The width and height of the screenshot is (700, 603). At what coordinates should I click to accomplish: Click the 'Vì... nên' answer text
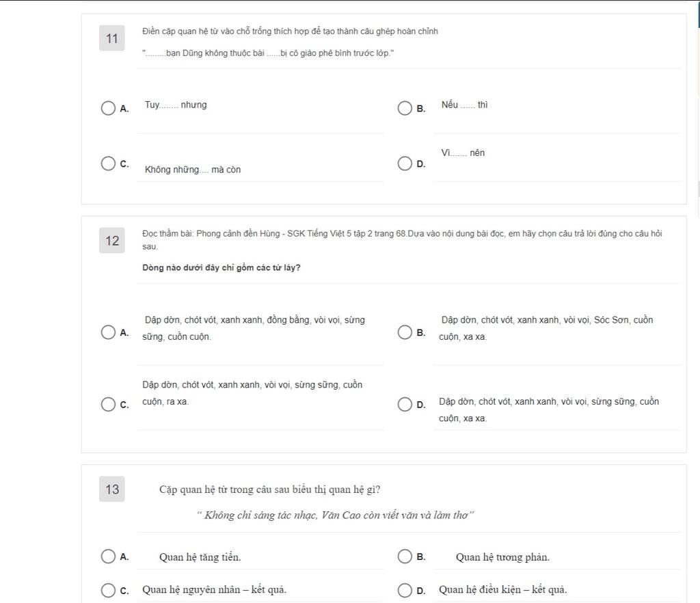click(463, 152)
